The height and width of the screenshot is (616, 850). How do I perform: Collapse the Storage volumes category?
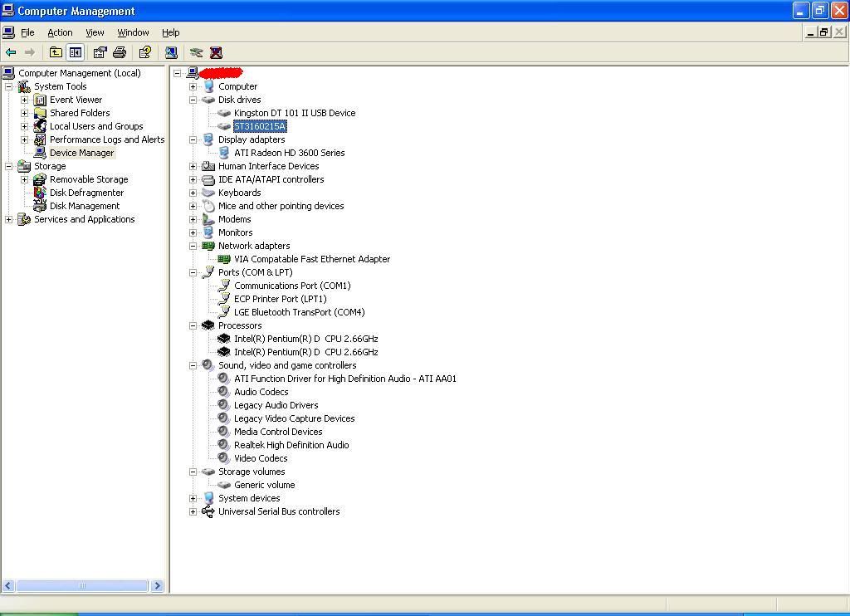[193, 472]
